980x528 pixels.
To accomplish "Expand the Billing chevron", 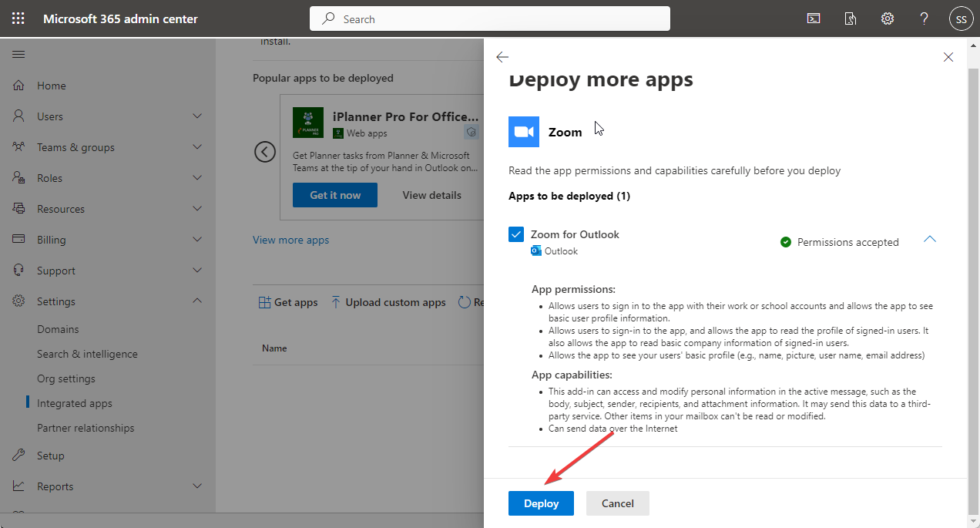I will pos(197,240).
